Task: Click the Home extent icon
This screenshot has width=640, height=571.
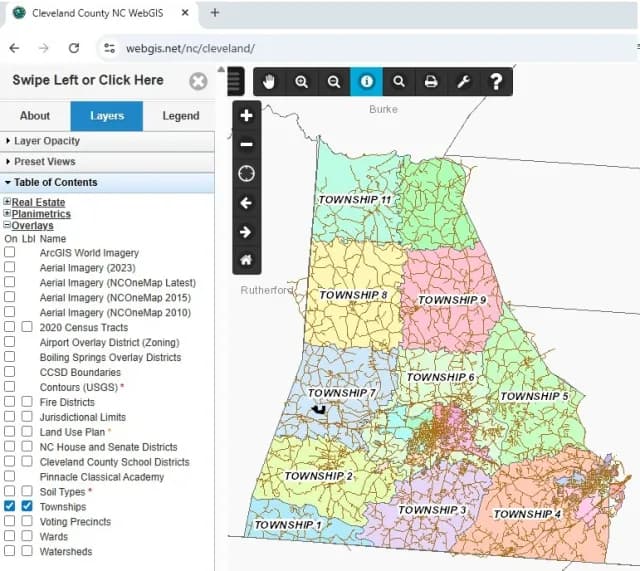Action: click(x=247, y=260)
